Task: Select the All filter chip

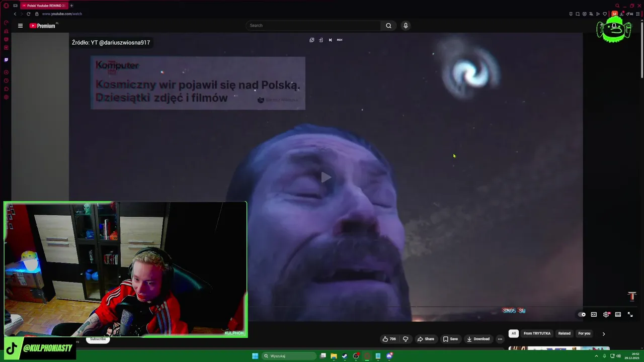Action: point(514,333)
